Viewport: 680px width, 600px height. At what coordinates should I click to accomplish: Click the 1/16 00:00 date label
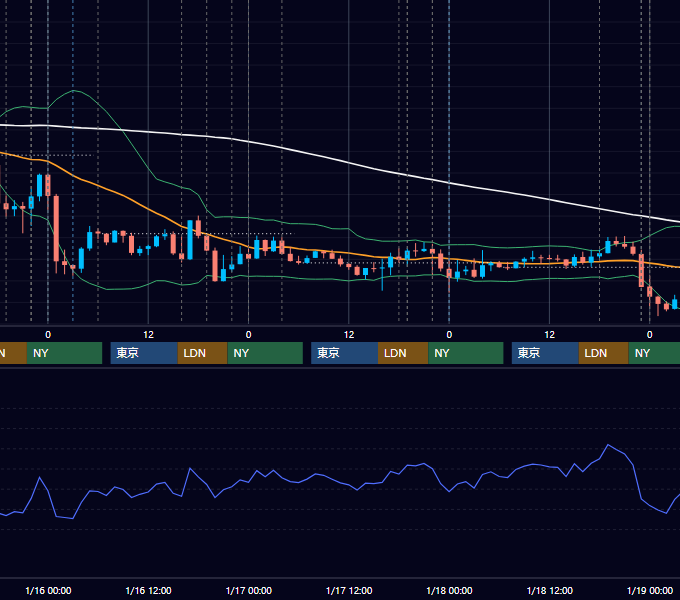(x=48, y=590)
